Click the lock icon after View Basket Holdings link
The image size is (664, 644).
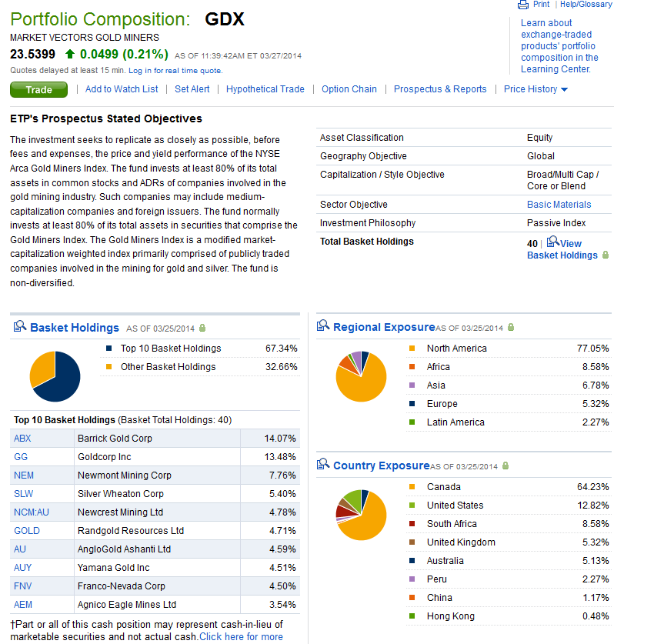[606, 255]
